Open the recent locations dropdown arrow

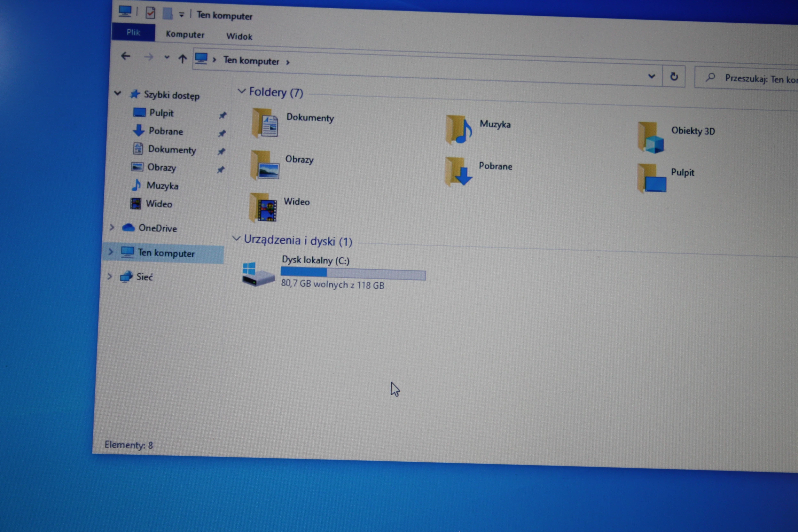pos(167,57)
